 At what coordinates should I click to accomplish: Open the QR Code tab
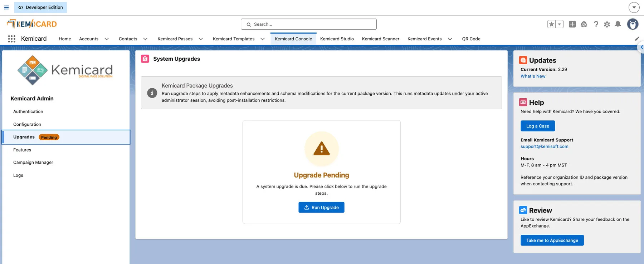(x=471, y=39)
